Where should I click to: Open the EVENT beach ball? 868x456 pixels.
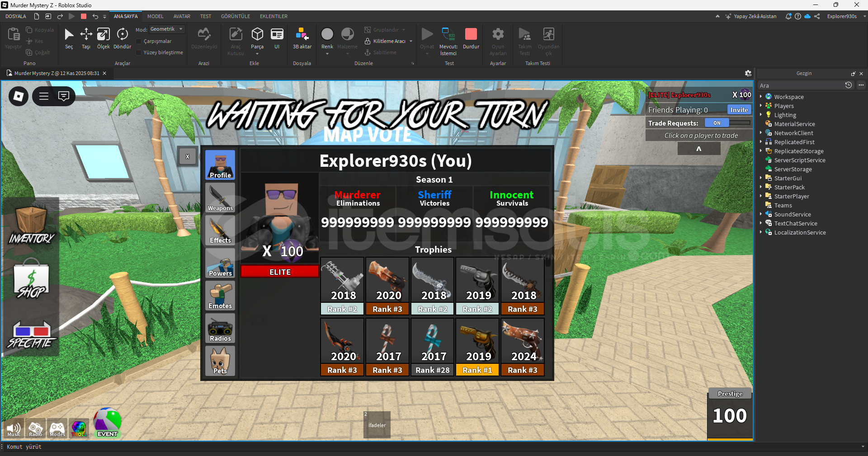point(107,423)
